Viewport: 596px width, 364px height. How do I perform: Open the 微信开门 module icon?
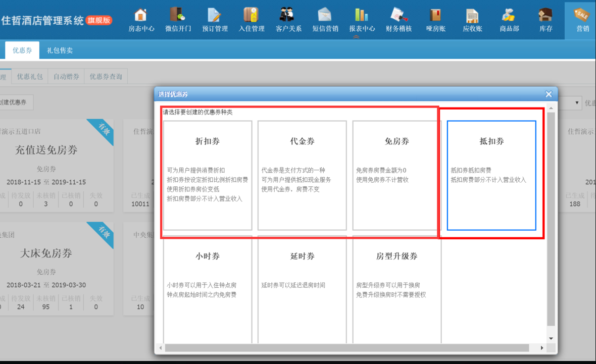click(178, 20)
